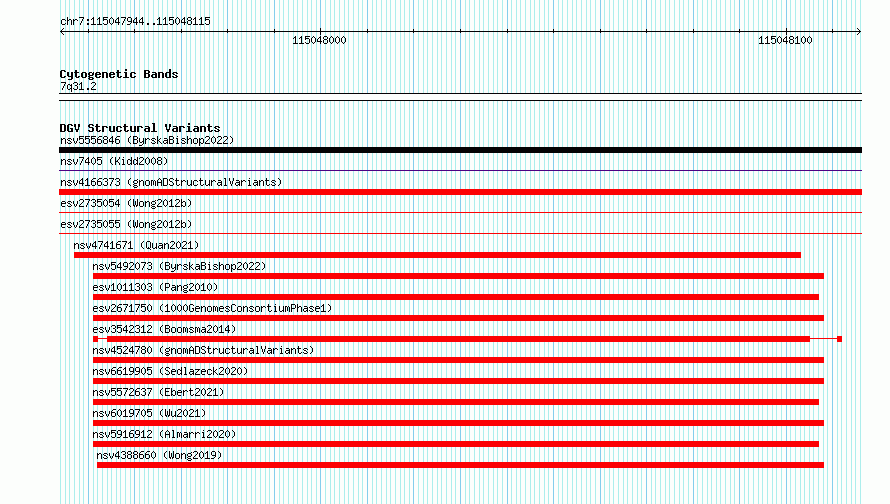
Task: Click the red nsv5492073 variant bar
Action: (x=458, y=276)
